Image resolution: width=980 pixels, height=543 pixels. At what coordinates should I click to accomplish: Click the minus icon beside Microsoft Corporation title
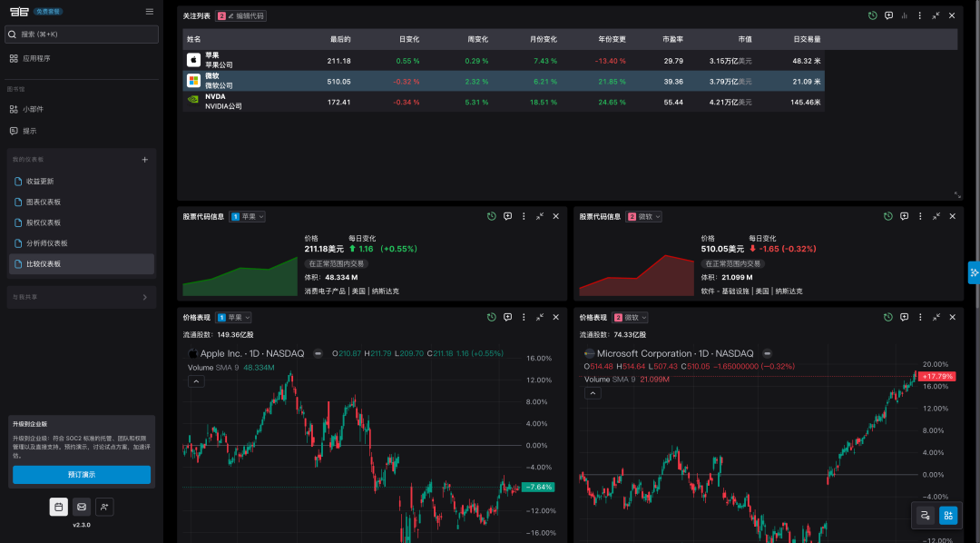tap(768, 354)
